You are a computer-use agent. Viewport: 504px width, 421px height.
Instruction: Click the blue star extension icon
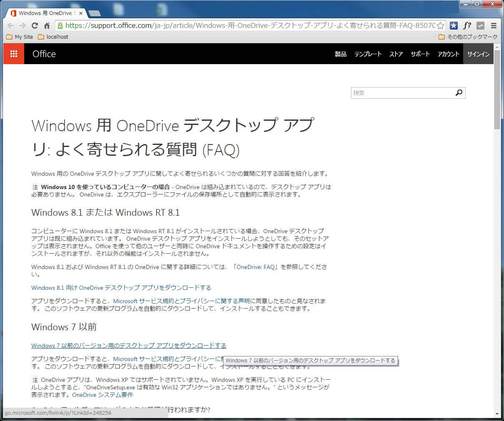454,25
